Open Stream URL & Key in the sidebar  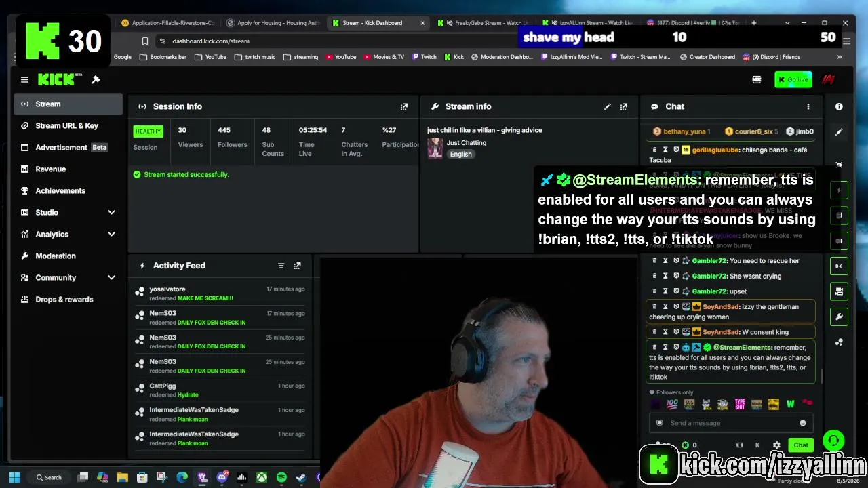pos(68,126)
